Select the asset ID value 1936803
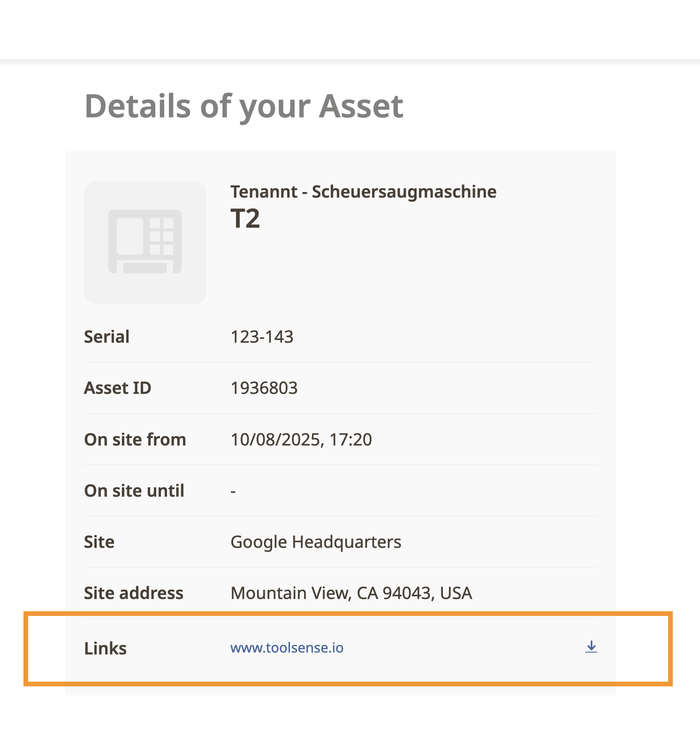 pos(264,388)
